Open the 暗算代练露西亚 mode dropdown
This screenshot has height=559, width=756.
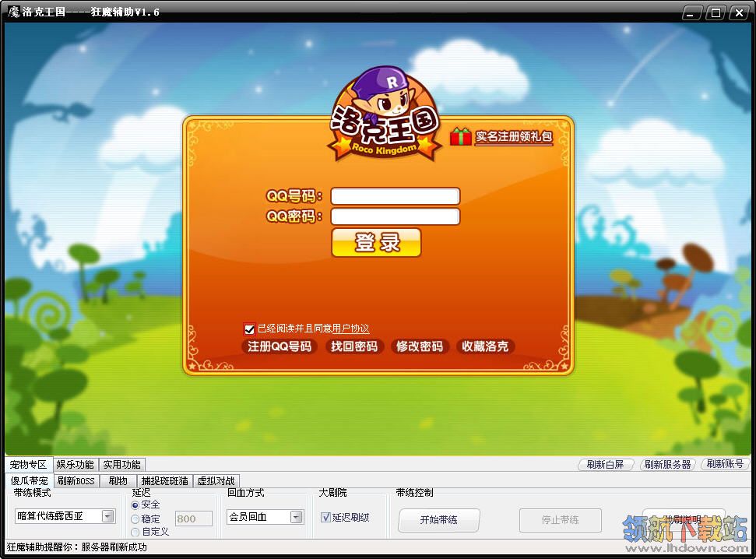[x=108, y=516]
